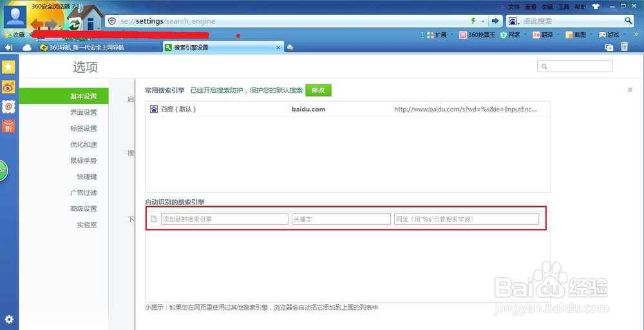Click the green 修改 button

coord(318,90)
